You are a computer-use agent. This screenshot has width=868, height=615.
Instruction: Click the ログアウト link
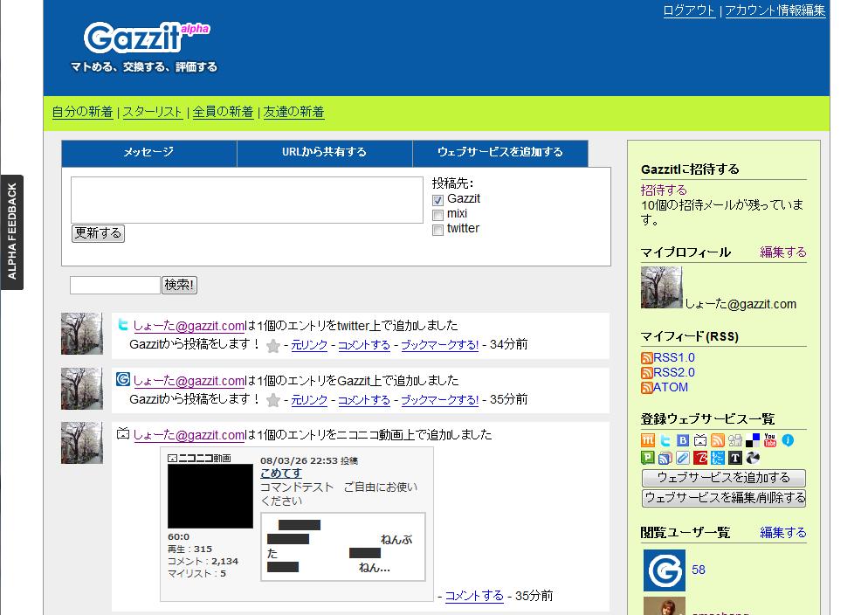pos(688,10)
